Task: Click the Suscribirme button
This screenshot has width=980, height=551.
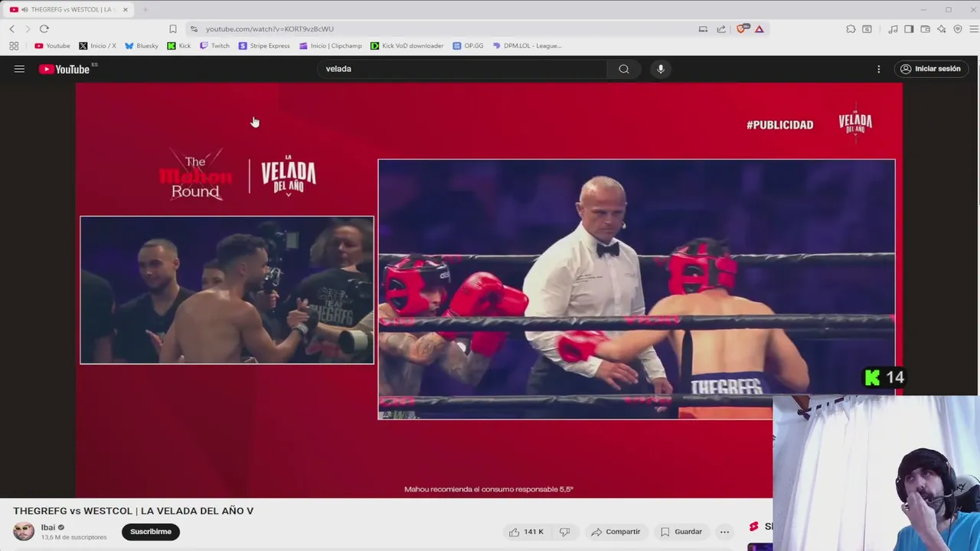Action: (151, 532)
